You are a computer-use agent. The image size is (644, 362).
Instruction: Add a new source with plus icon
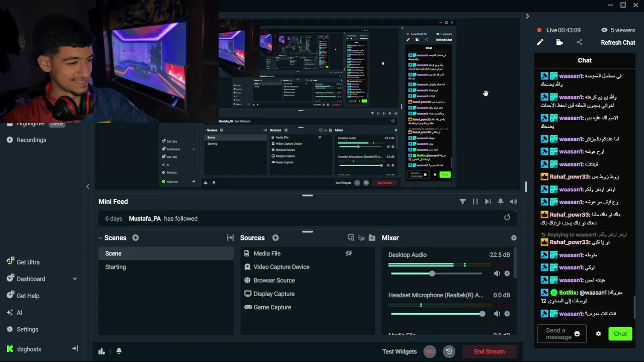pos(275,238)
